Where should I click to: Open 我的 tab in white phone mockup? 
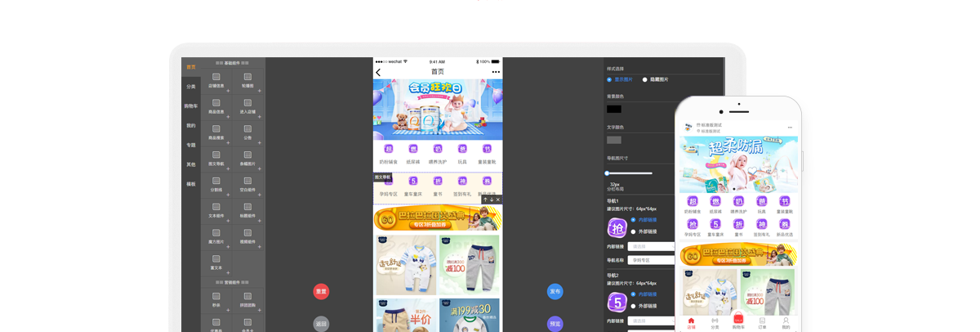[786, 323]
